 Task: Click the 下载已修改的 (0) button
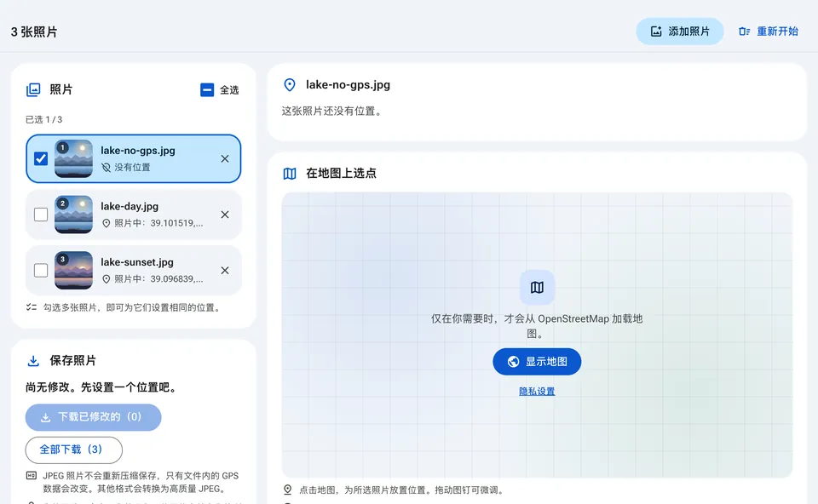tap(94, 417)
